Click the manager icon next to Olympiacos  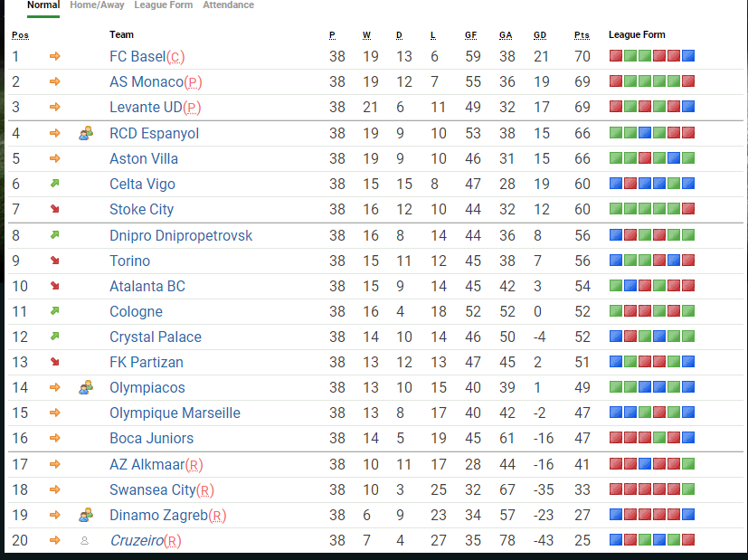coord(86,387)
